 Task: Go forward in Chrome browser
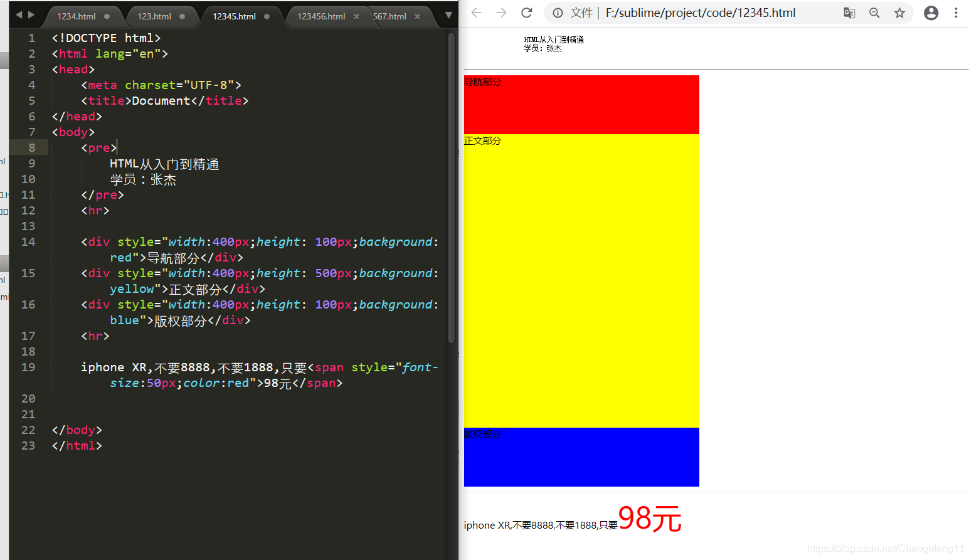click(x=501, y=13)
